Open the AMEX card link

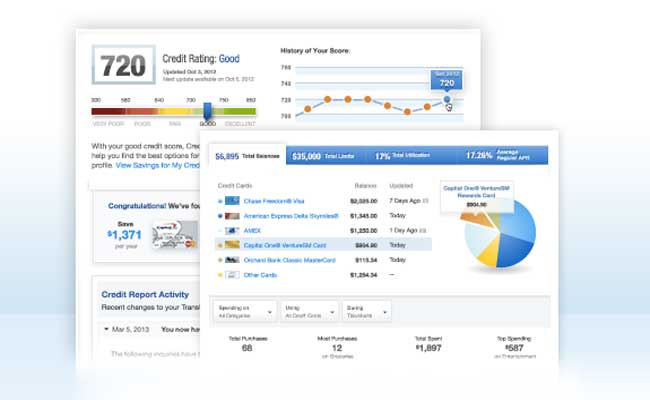pos(252,230)
